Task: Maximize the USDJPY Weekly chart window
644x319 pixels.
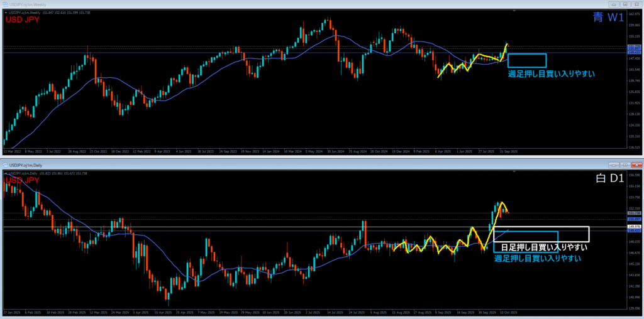Action: [x=626, y=5]
